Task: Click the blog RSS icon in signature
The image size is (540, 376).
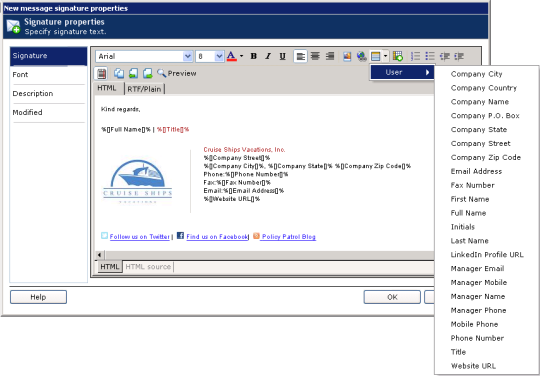Action: (x=256, y=236)
